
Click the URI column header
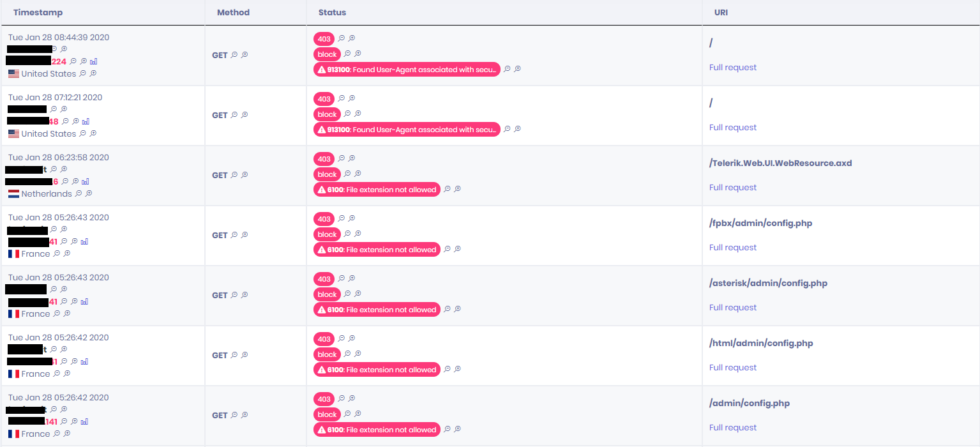click(721, 13)
